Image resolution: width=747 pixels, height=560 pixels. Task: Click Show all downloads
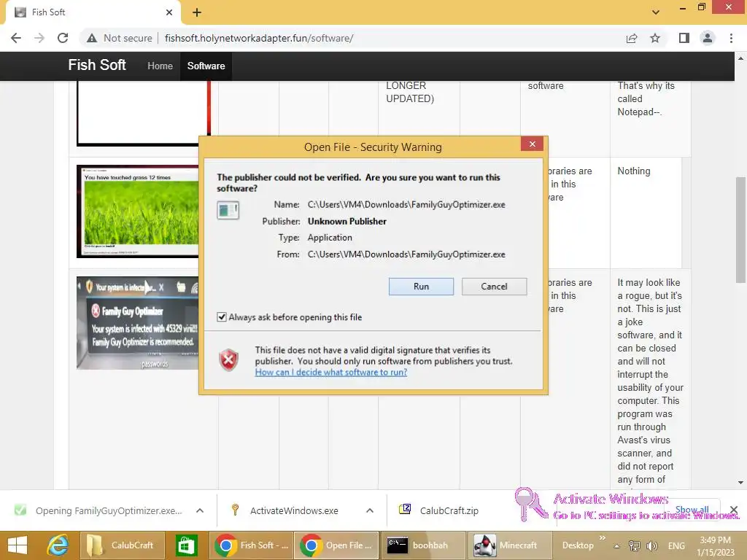click(x=692, y=510)
